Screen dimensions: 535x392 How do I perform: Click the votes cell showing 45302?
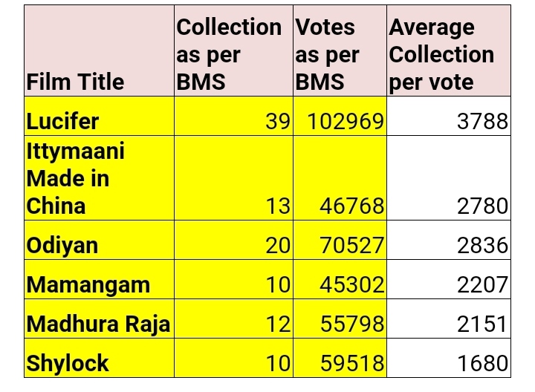point(340,279)
